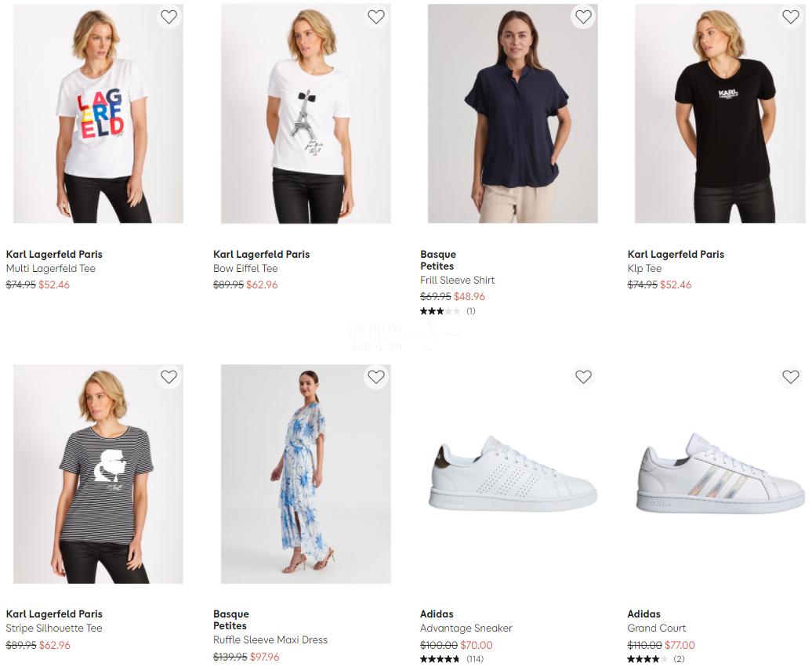Screen dimensions: 812x670
Task: Favorite the Adidas Advantage Sneaker
Action: tap(583, 377)
